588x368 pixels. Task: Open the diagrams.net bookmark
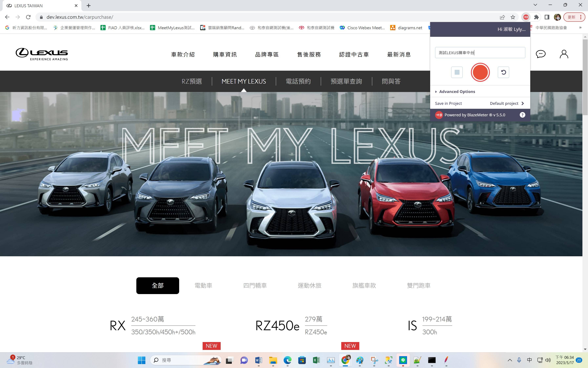coord(406,28)
